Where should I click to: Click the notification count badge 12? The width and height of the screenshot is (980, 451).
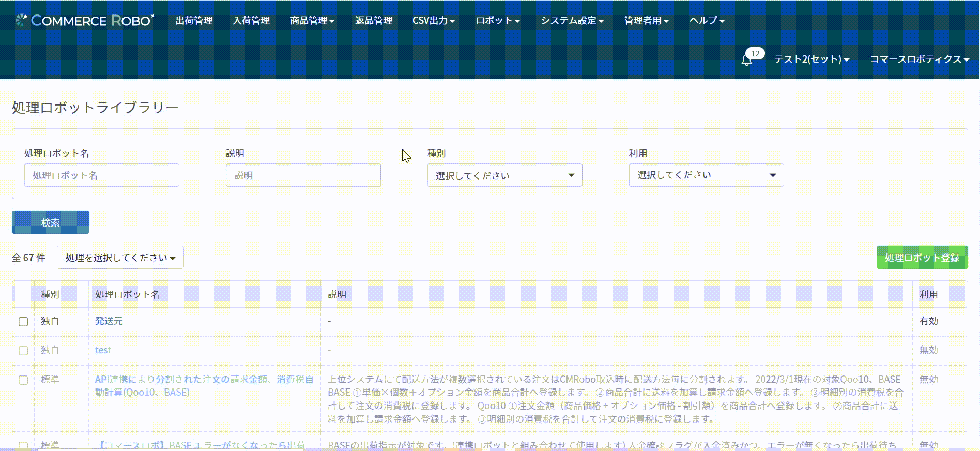tap(755, 53)
